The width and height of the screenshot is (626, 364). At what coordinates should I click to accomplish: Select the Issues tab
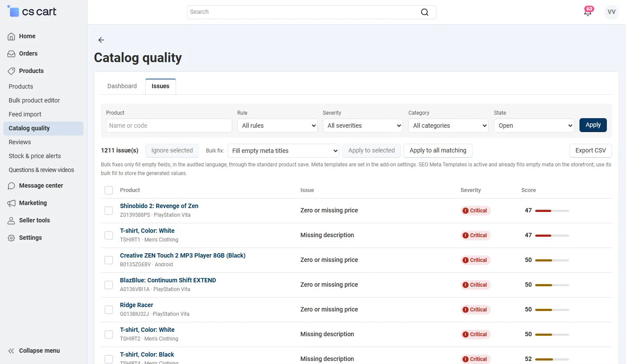pos(160,86)
